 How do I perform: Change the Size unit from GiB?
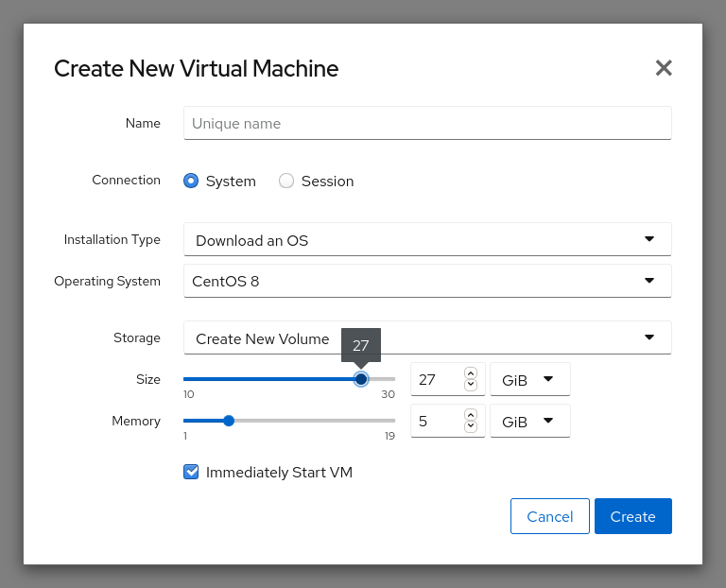coord(529,379)
